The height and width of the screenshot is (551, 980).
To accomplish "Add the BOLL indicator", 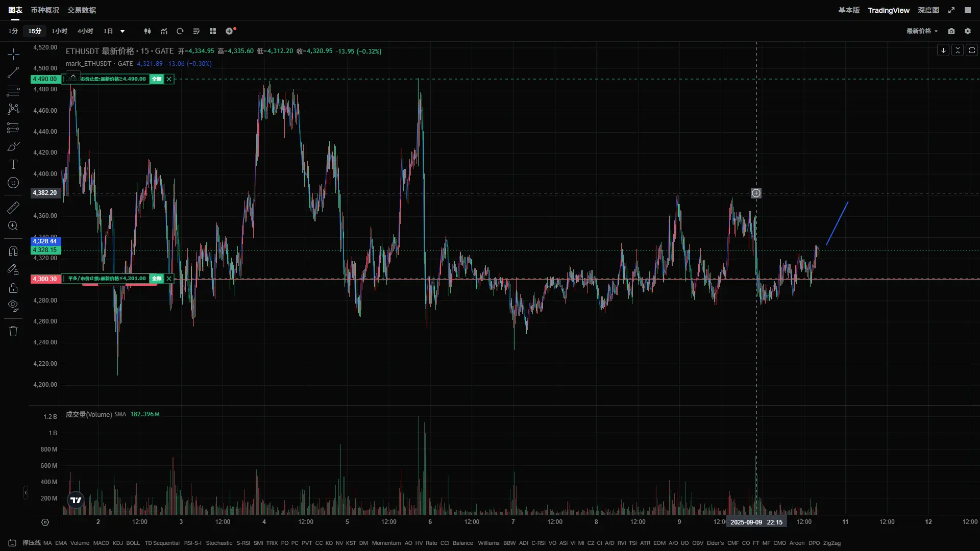I will point(133,543).
